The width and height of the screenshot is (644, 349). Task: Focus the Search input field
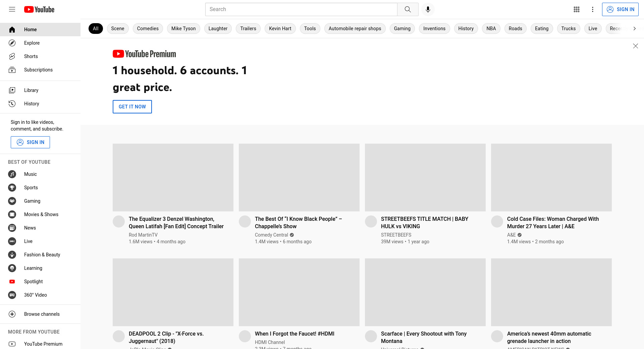(301, 9)
